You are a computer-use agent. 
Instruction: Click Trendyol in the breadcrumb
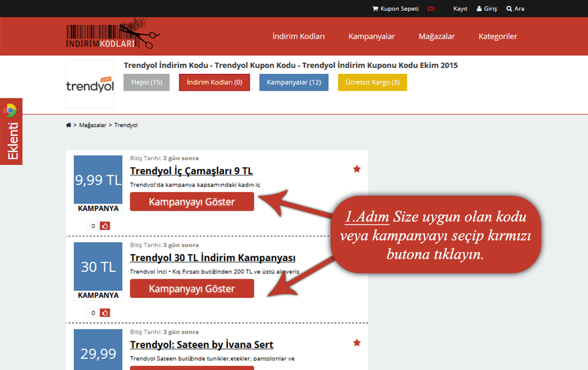pyautogui.click(x=126, y=125)
